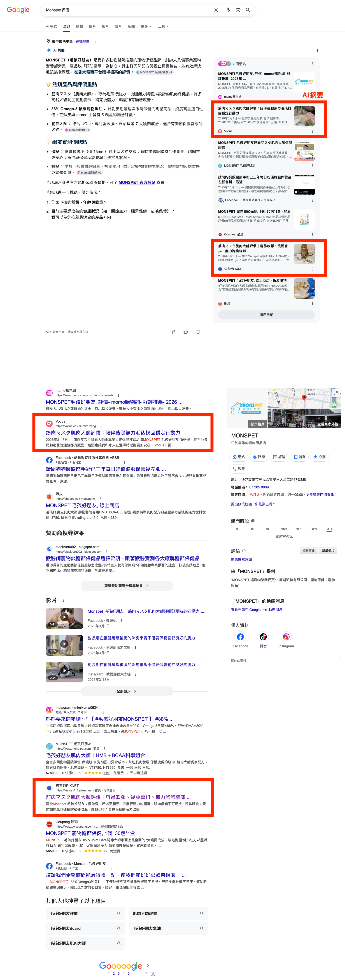Click the Google logo
Image resolution: width=345 pixels, height=980 pixels.
click(18, 10)
